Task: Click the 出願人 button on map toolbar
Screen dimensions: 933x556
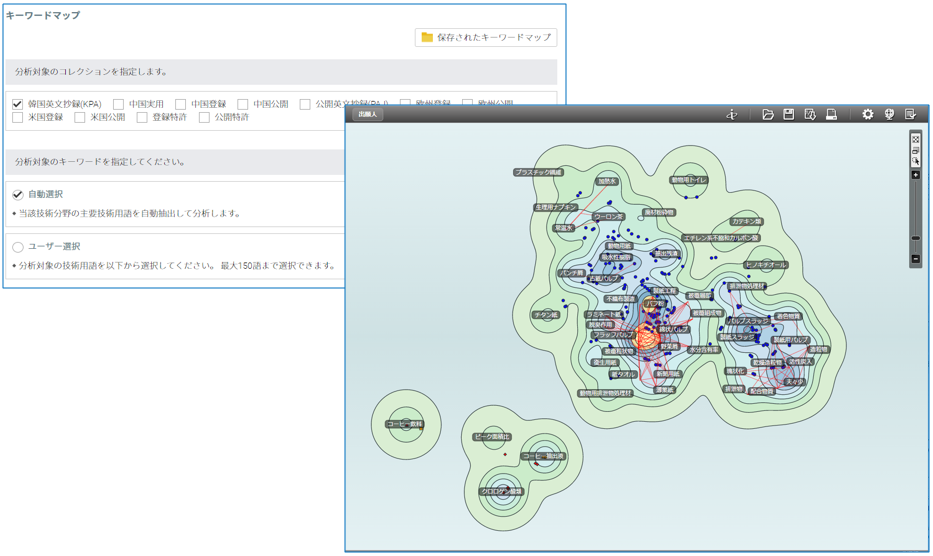Action: [x=368, y=115]
